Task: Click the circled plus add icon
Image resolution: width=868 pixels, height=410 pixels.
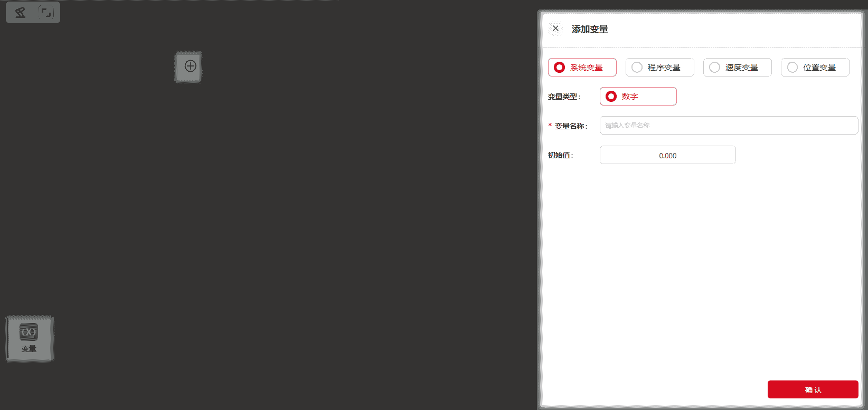Action: pos(190,66)
